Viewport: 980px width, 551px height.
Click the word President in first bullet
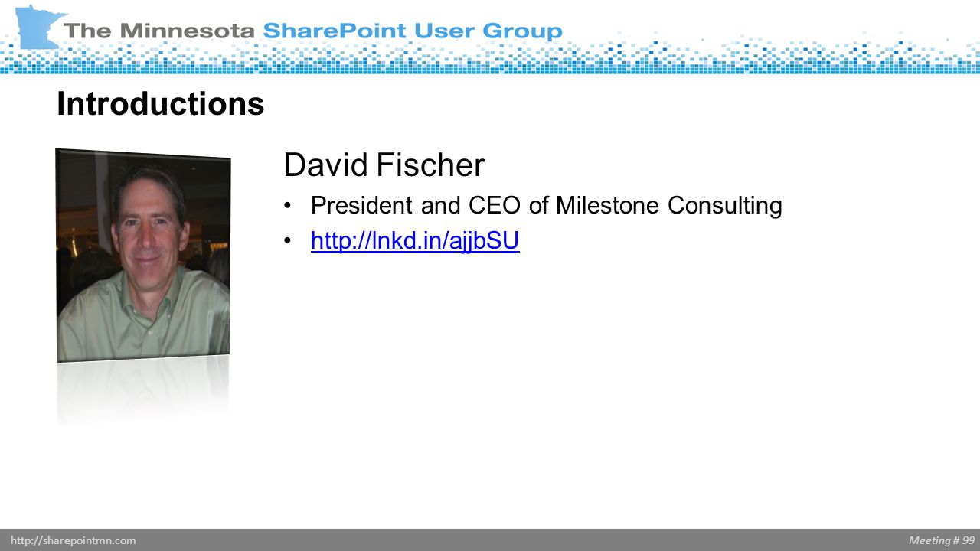pos(362,205)
